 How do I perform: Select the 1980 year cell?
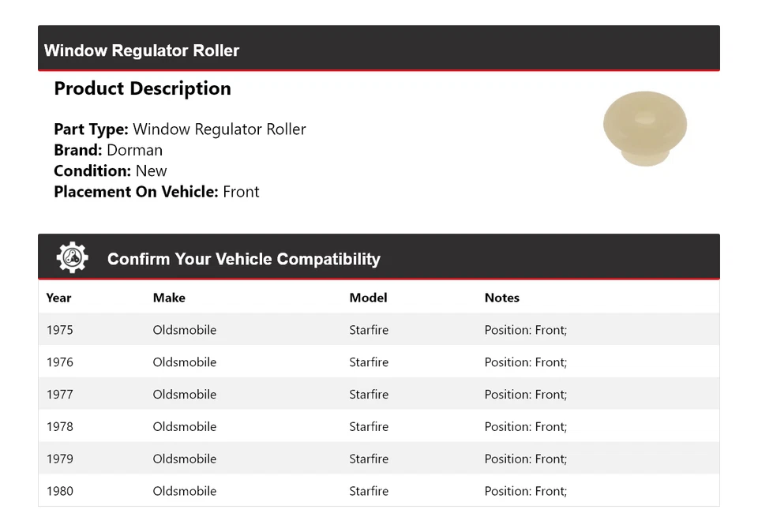point(60,491)
